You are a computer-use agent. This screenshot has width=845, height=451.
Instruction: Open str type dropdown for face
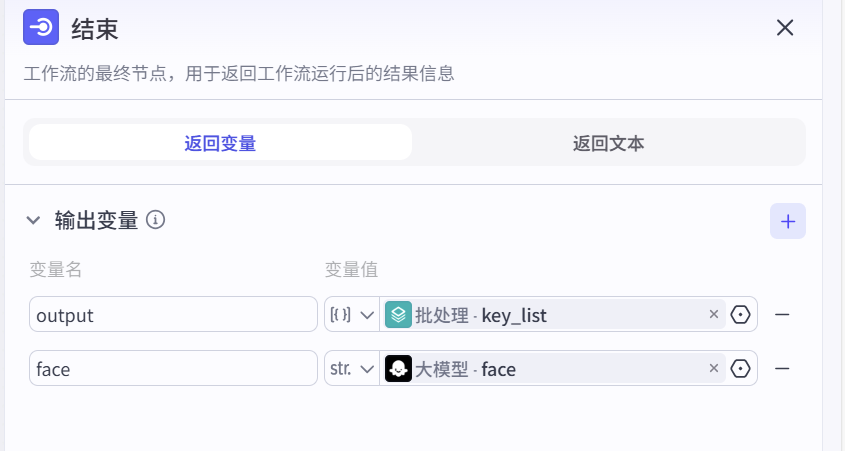pos(351,369)
